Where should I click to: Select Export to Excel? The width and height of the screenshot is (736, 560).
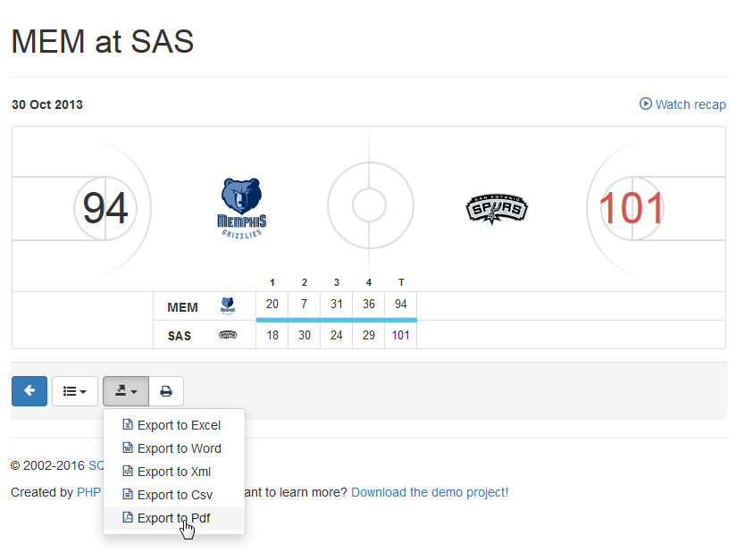tap(179, 425)
